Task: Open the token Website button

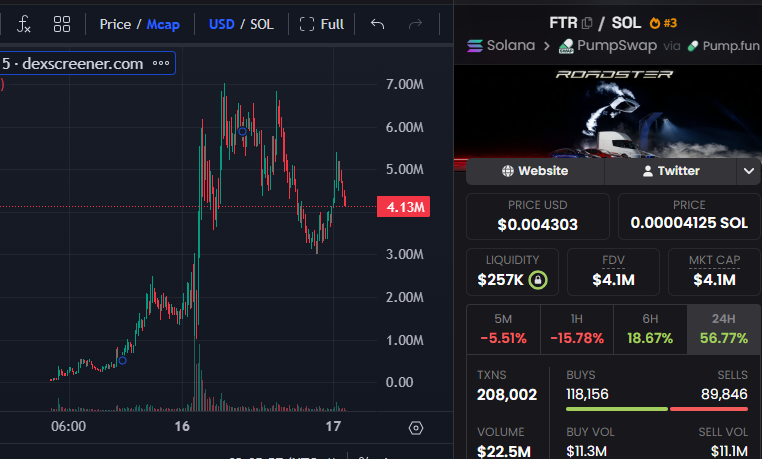Action: (535, 171)
